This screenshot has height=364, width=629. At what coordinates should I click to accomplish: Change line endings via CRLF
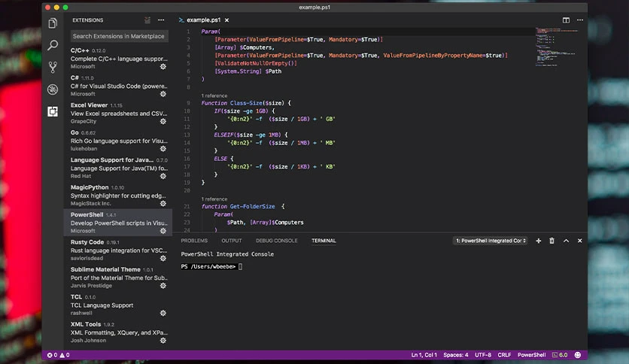pos(504,355)
